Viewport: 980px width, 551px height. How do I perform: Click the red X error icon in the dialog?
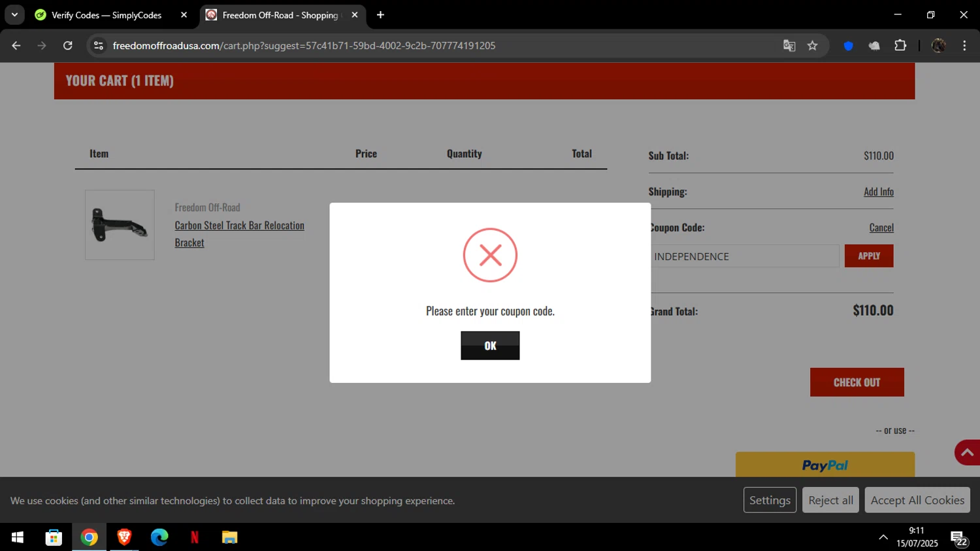pyautogui.click(x=490, y=255)
